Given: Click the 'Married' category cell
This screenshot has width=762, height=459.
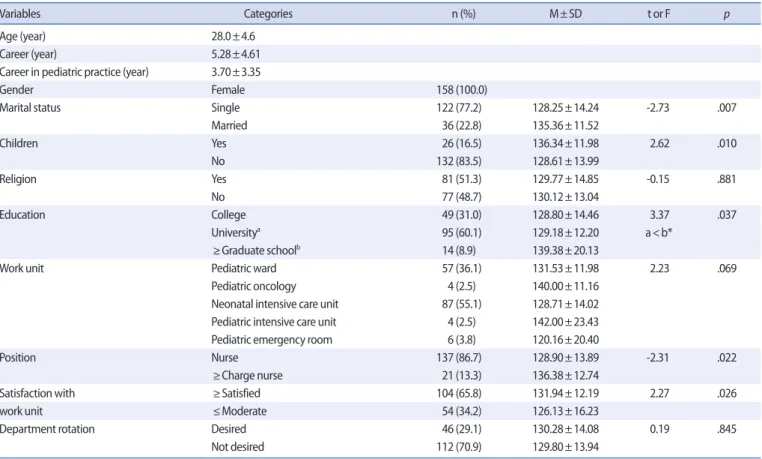Looking at the screenshot, I should (x=229, y=126).
